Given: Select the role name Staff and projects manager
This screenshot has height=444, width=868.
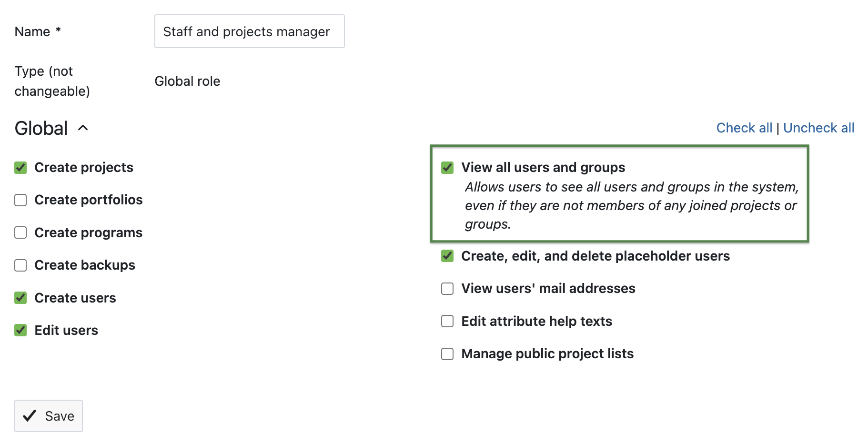Looking at the screenshot, I should point(246,31).
